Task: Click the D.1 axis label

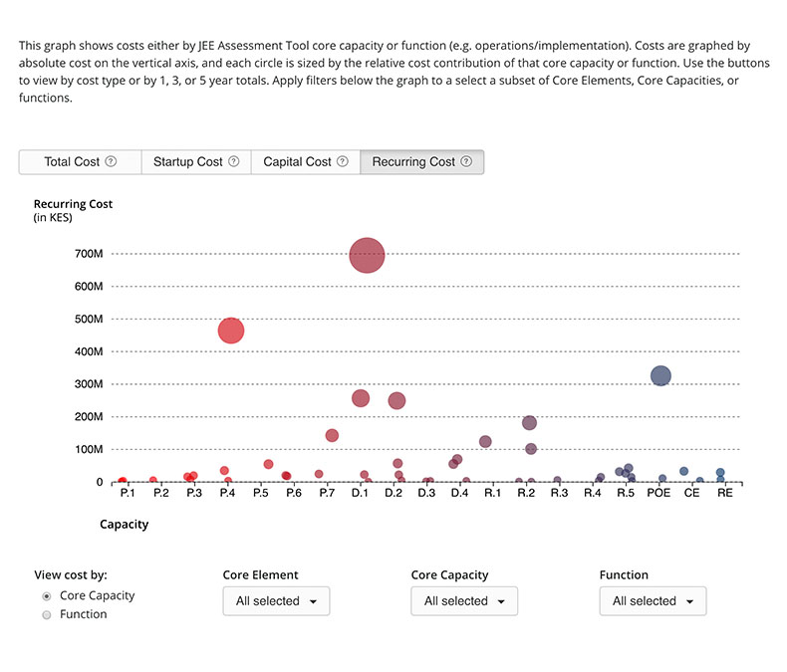Action: coord(360,493)
